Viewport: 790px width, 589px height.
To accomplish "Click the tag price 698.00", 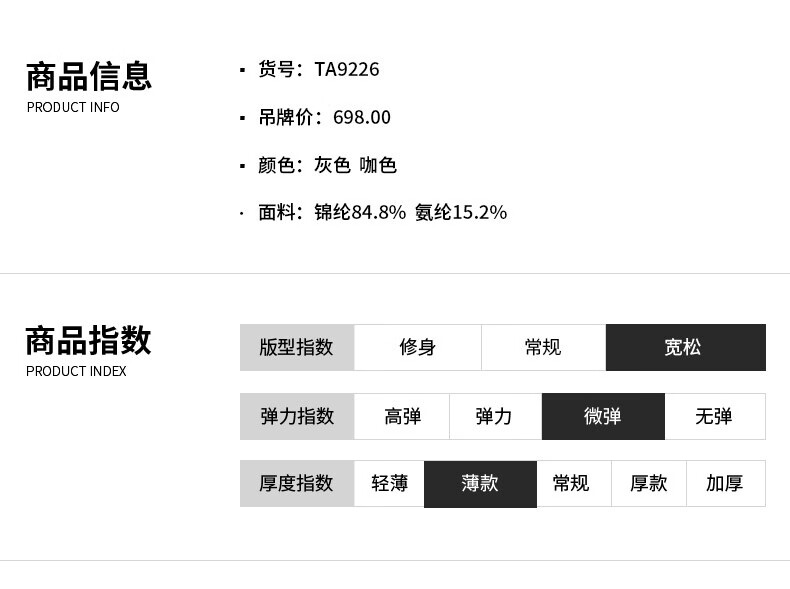I will tap(362, 117).
